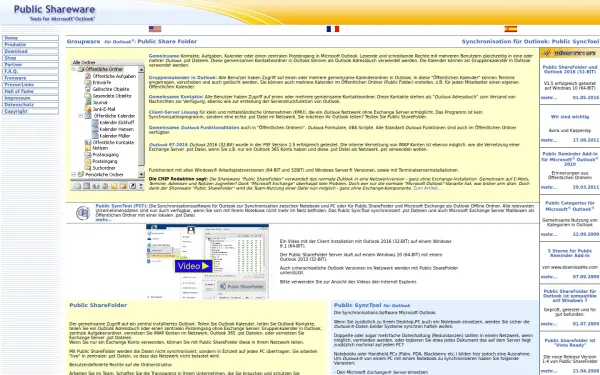Collapse the Öffentliche Ordner tree node
This screenshot has width=600, height=375.
click(74, 69)
